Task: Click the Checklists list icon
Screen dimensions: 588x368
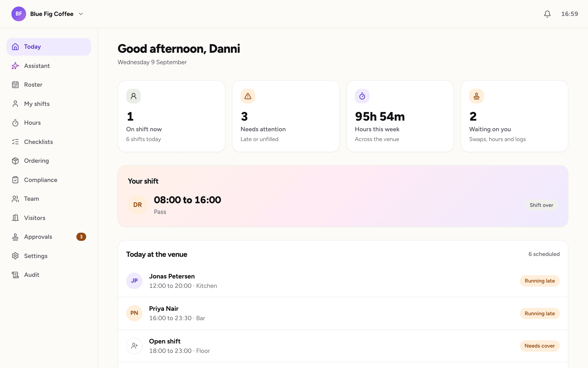Action: pyautogui.click(x=15, y=142)
